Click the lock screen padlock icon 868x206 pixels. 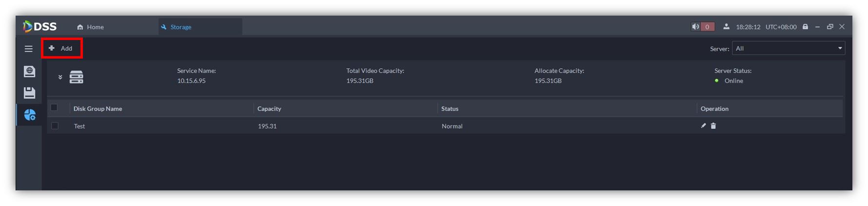[805, 27]
